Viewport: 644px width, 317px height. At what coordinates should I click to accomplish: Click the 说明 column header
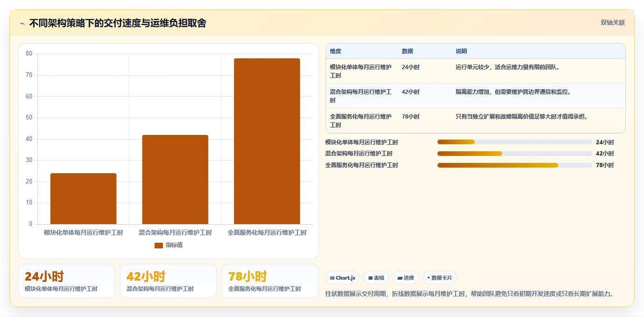(461, 51)
